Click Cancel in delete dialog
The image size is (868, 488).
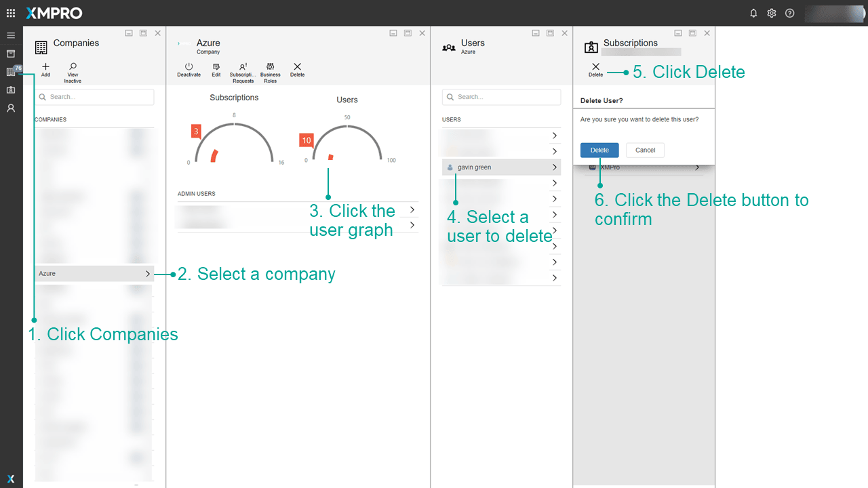[x=645, y=150]
